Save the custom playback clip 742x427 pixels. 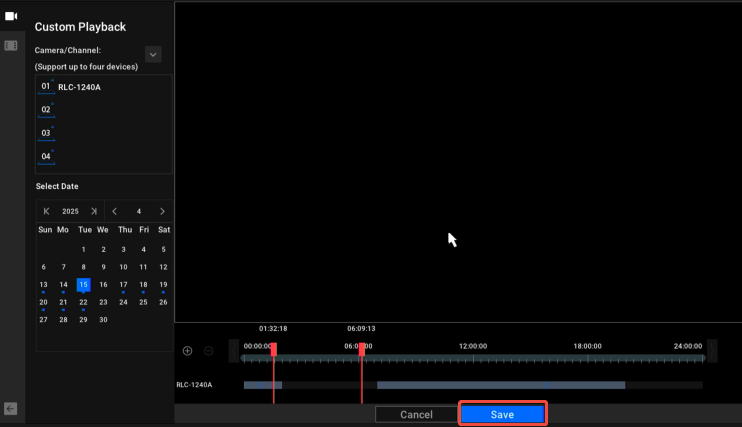(x=503, y=414)
